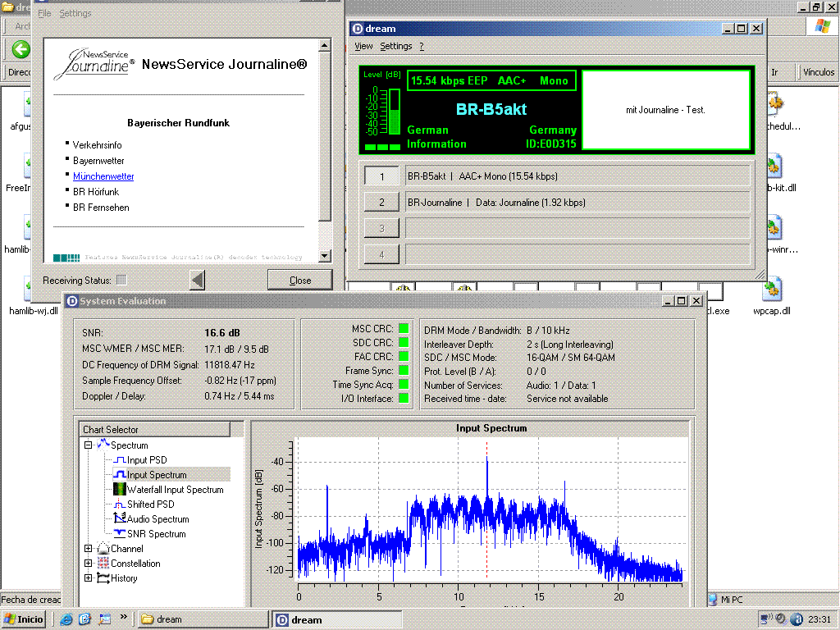This screenshot has height=630, width=840.
Task: Switch to dream folder taskbar button
Action: (203, 619)
